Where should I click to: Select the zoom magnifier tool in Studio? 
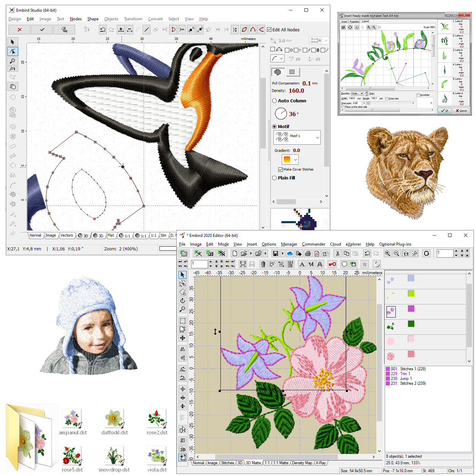13,61
